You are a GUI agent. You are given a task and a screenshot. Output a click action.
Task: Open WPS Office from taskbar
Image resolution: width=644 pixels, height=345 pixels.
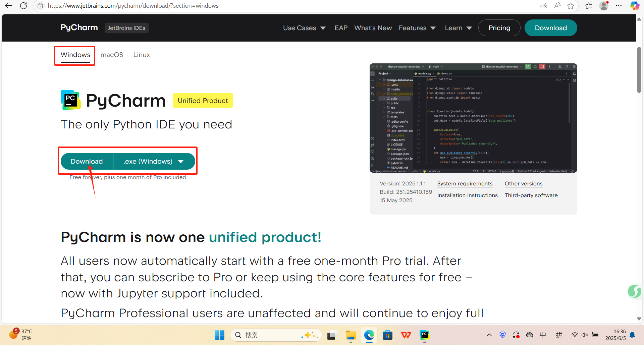pyautogui.click(x=406, y=335)
